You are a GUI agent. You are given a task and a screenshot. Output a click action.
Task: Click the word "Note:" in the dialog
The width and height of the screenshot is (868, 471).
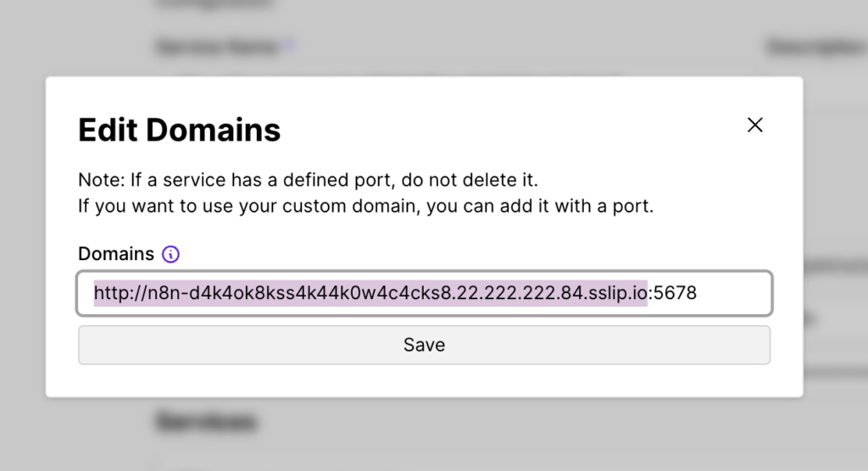(101, 180)
